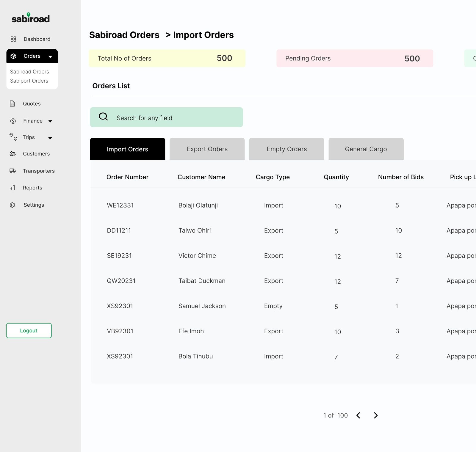Open the Quotes document icon
476x452 pixels.
tap(12, 103)
